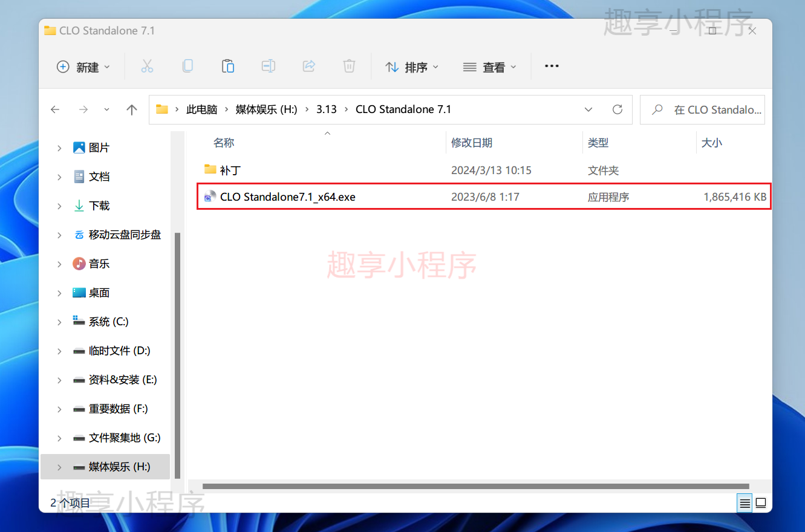Go forward with the right arrow

pyautogui.click(x=83, y=109)
